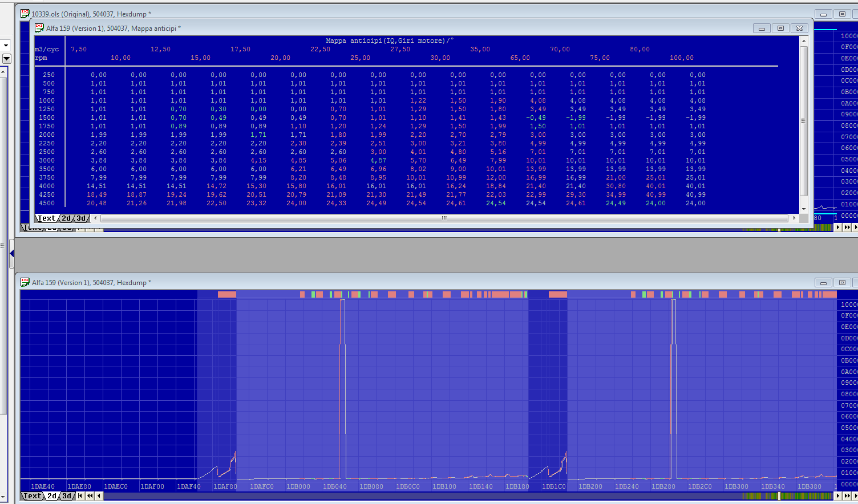This screenshot has height=504, width=858.
Task: Jump to the start of the bottom hexdump
Action: tap(80, 496)
